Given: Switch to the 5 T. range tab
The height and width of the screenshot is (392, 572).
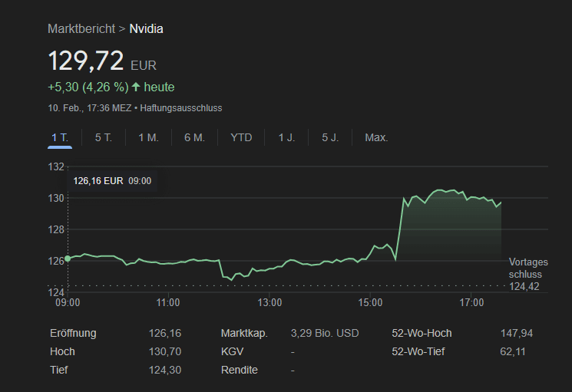Looking at the screenshot, I should pos(104,137).
